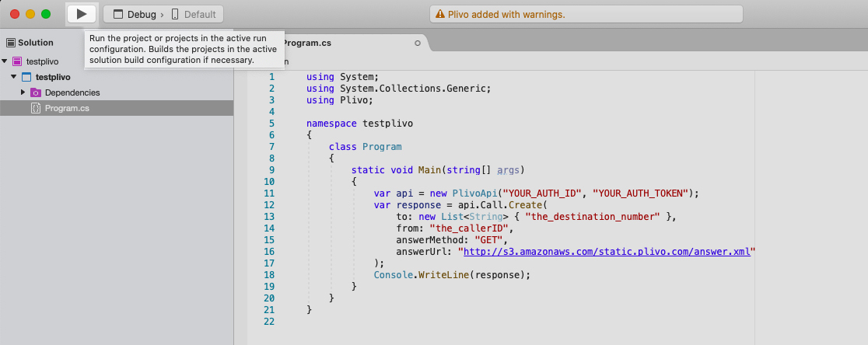Image resolution: width=868 pixels, height=345 pixels.
Task: Click the Default device target icon
Action: pos(175,14)
